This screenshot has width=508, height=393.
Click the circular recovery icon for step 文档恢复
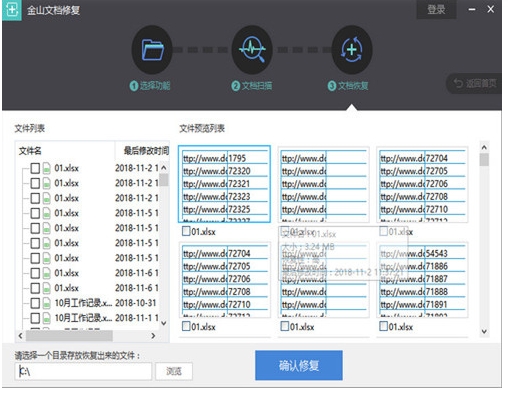(352, 50)
